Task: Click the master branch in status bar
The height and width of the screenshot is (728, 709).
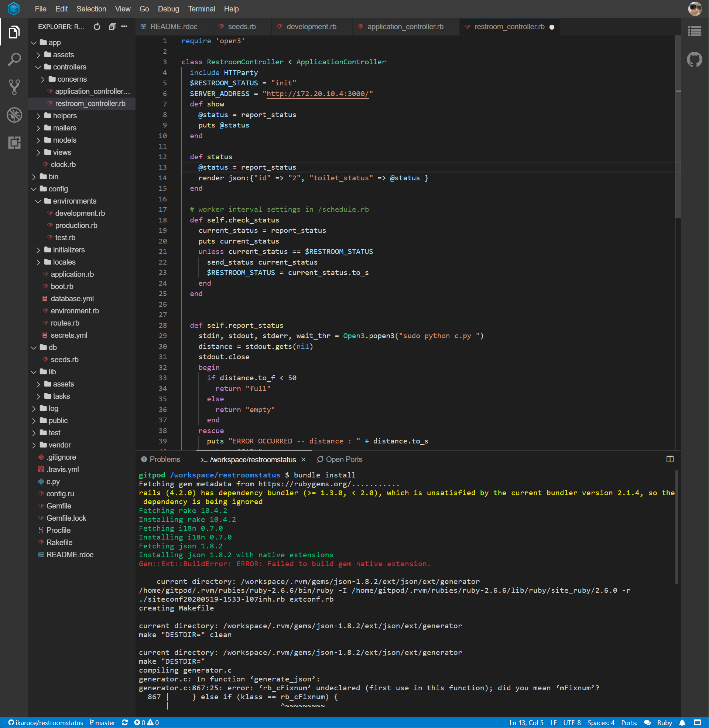Action: coord(102,722)
